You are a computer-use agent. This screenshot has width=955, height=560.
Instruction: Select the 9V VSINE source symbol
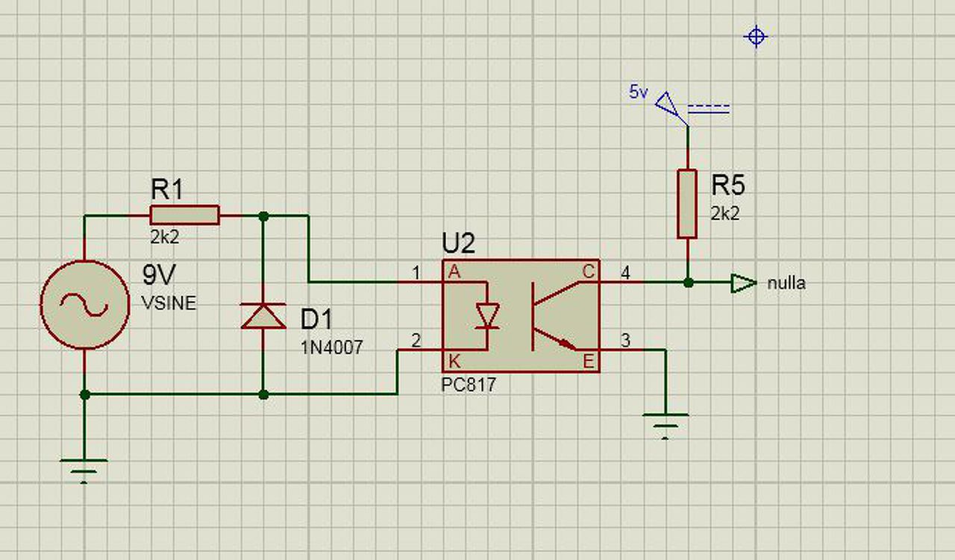tap(84, 304)
